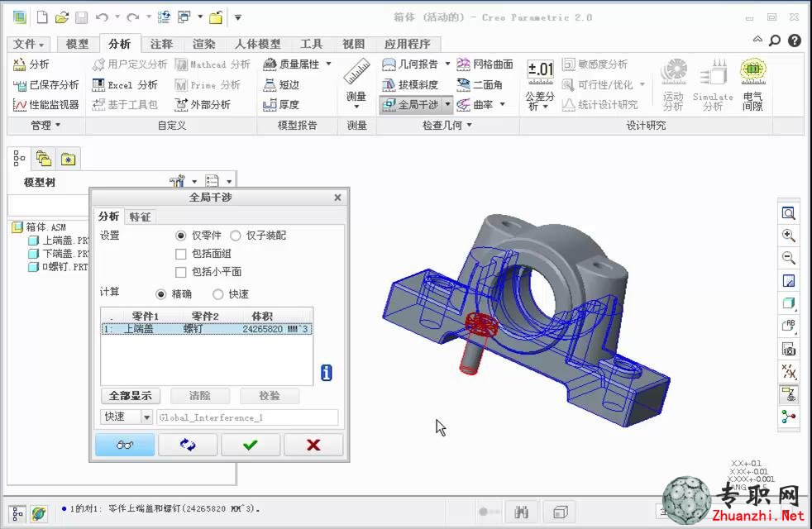Select the 网格曲面 tool
812x529 pixels.
tap(485, 64)
